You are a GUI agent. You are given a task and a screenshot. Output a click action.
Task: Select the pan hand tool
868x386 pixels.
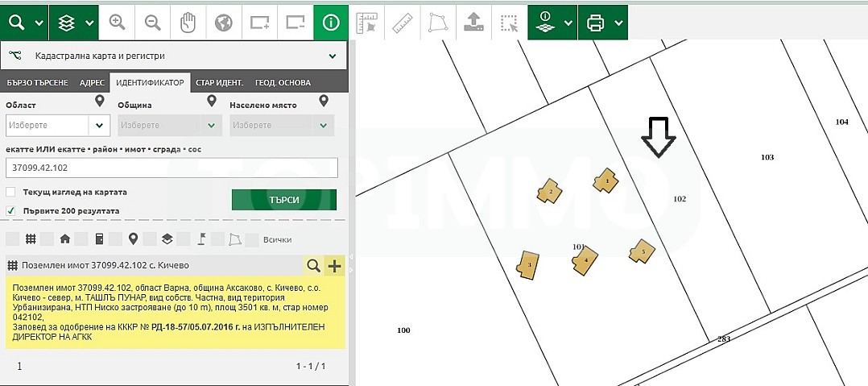(x=188, y=23)
